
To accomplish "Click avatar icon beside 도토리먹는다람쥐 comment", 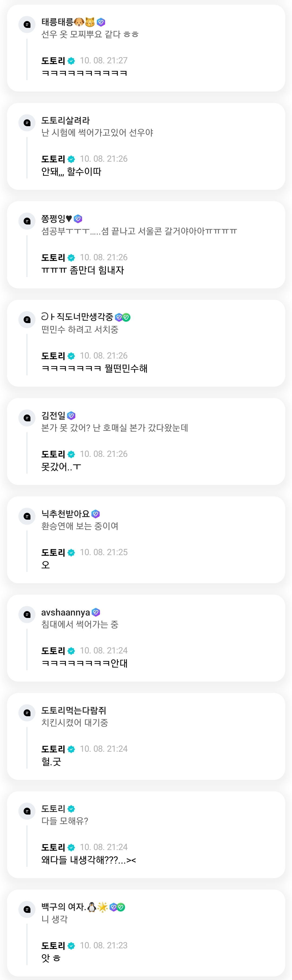I will point(27,712).
